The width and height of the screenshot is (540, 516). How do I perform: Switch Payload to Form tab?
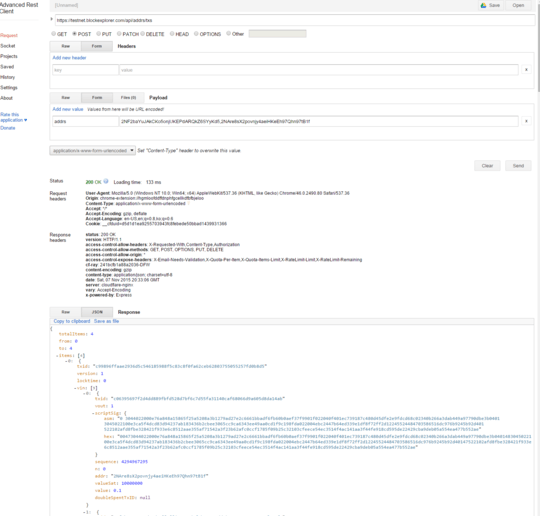pos(97,97)
